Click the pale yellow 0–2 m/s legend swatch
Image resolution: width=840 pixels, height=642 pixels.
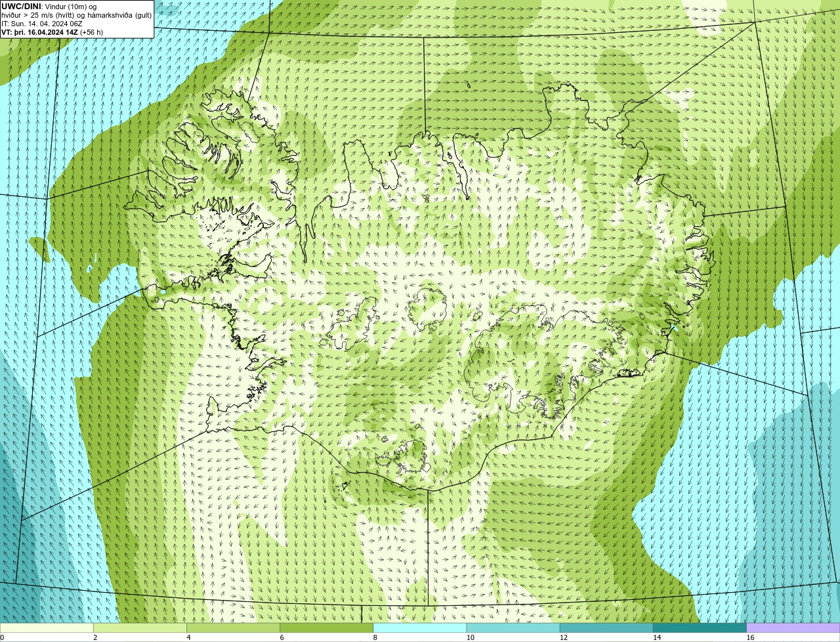pos(47,628)
